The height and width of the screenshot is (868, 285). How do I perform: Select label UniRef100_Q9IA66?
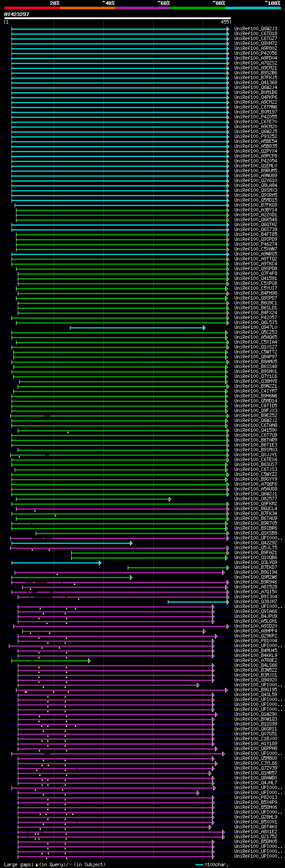[x=256, y=612]
